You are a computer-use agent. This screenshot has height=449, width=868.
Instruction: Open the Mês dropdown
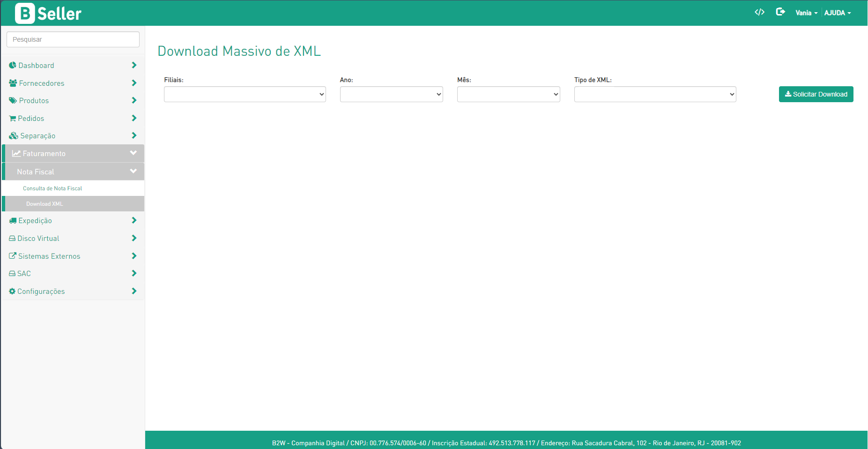[x=508, y=94]
